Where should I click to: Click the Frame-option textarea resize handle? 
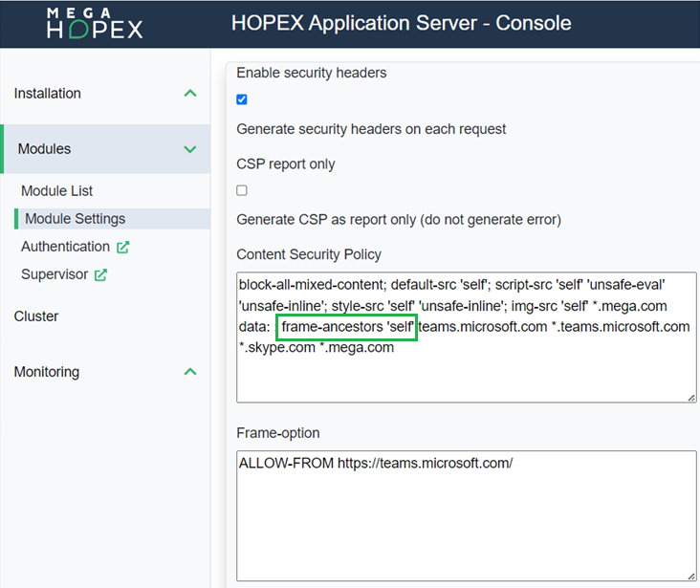coord(689,576)
